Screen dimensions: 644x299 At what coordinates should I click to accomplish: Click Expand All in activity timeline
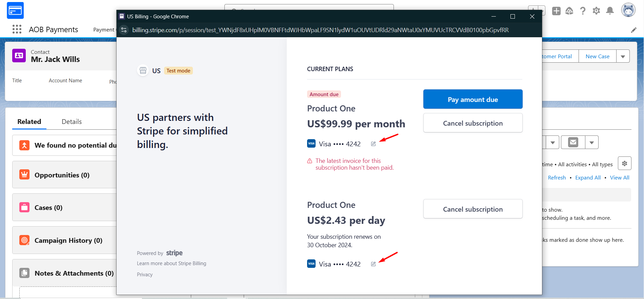click(x=588, y=177)
